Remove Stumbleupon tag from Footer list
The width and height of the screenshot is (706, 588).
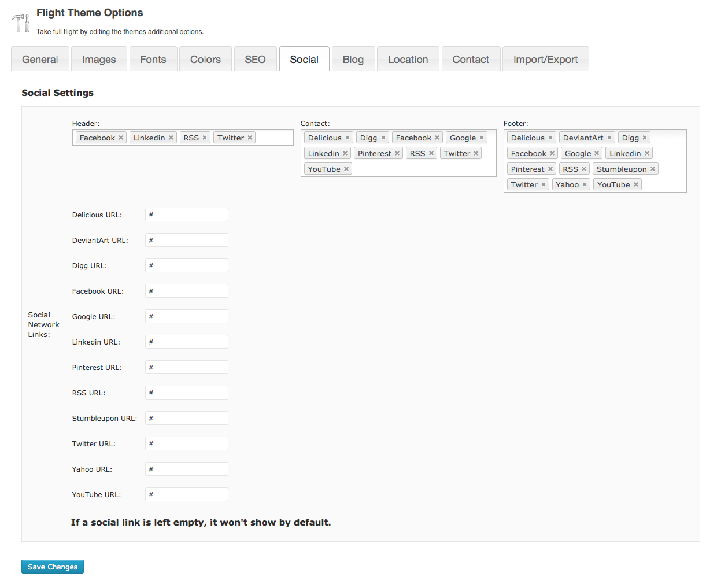pos(653,169)
